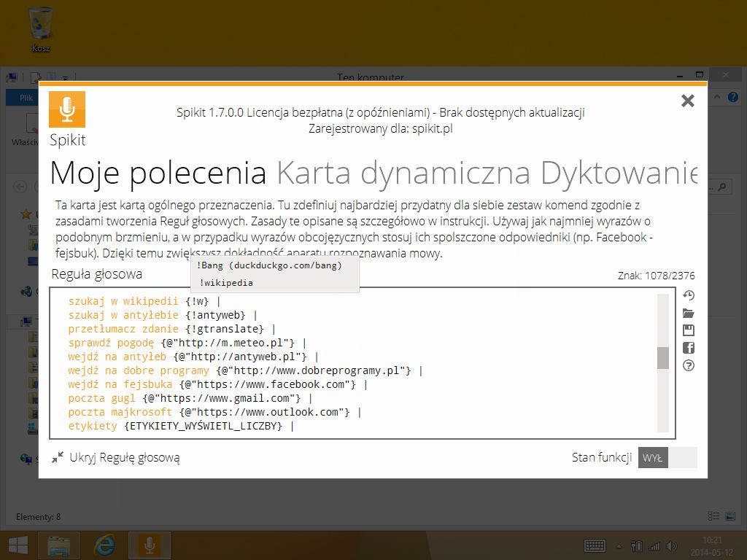747x560 pixels.
Task: Switch to details view in Ten komputer
Action: 713,516
